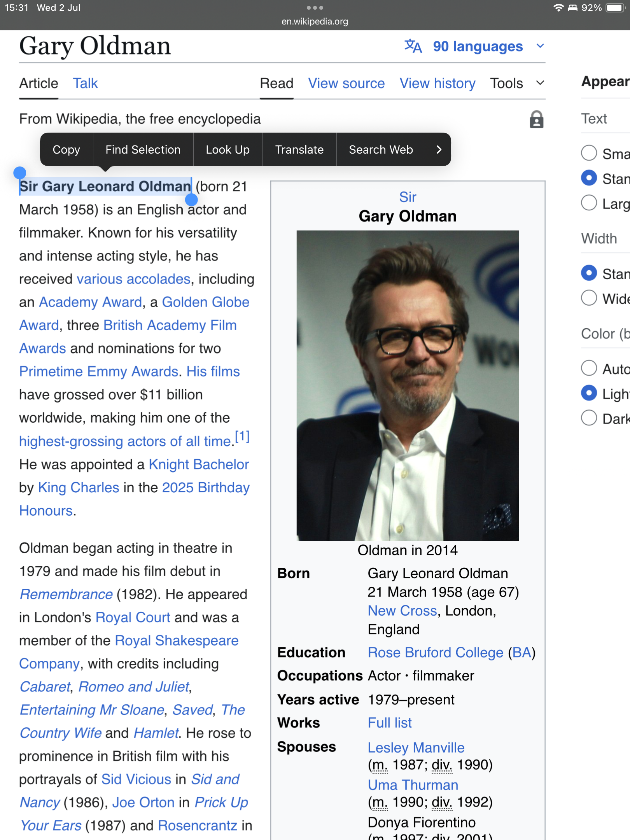Tap the start selection handle before Sir

click(19, 173)
